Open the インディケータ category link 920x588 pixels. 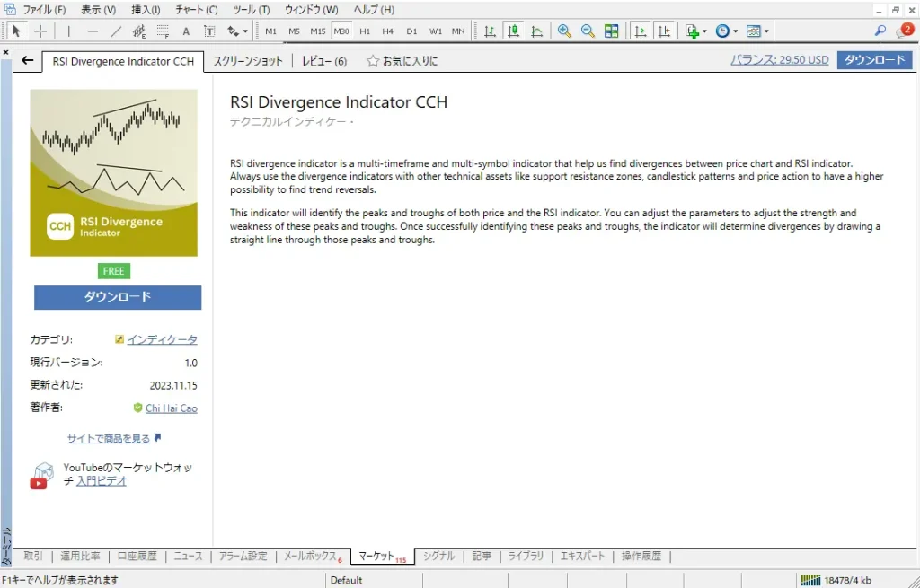[x=162, y=339]
